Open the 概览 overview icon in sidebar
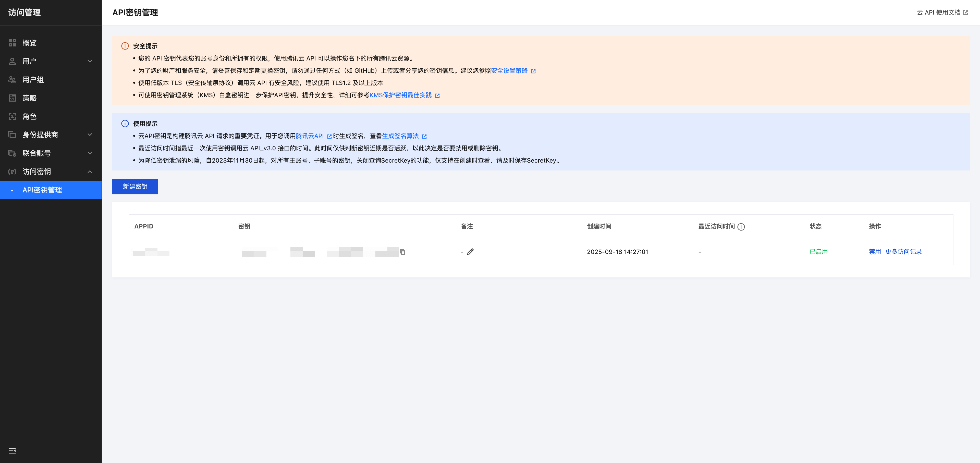Image resolution: width=980 pixels, height=463 pixels. [x=12, y=43]
